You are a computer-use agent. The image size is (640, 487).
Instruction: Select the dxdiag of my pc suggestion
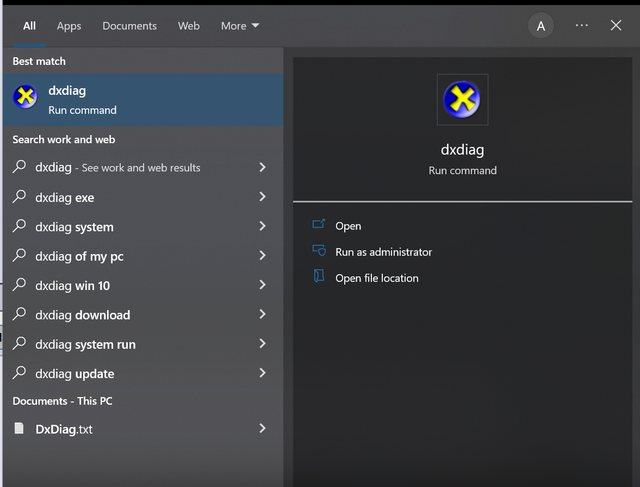(x=143, y=256)
